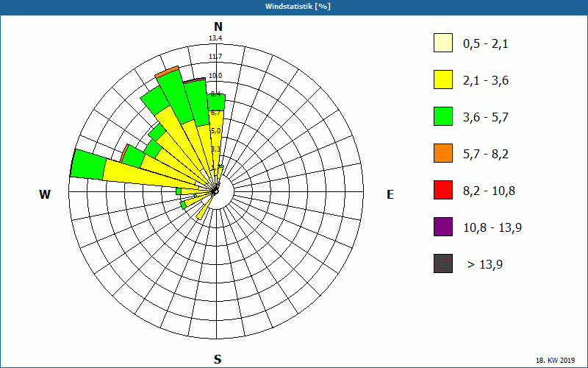Click the pale yellow 0,5 - 2,1 swatch
This screenshot has width=588, height=368.
point(443,43)
